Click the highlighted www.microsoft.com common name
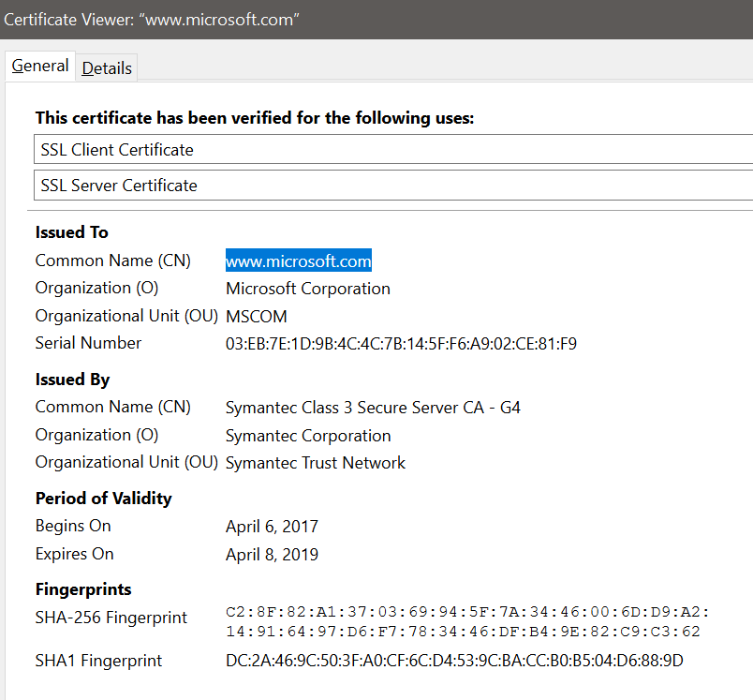 click(299, 261)
